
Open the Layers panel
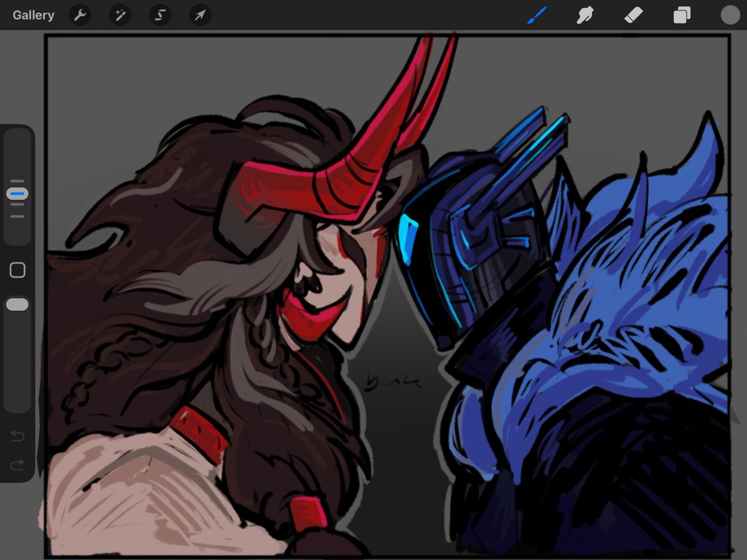682,15
